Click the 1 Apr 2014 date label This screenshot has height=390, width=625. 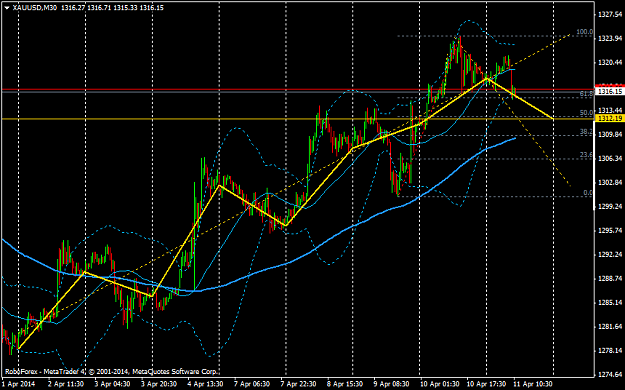pyautogui.click(x=18, y=384)
